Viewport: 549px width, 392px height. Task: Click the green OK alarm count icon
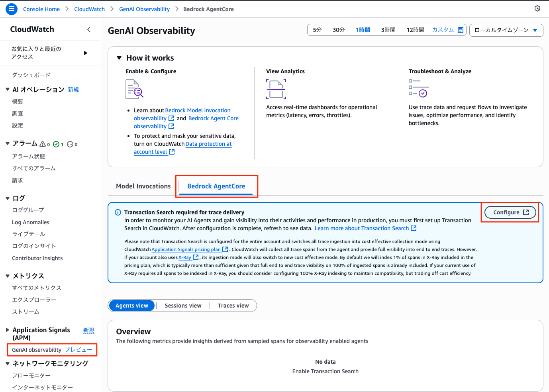56,144
